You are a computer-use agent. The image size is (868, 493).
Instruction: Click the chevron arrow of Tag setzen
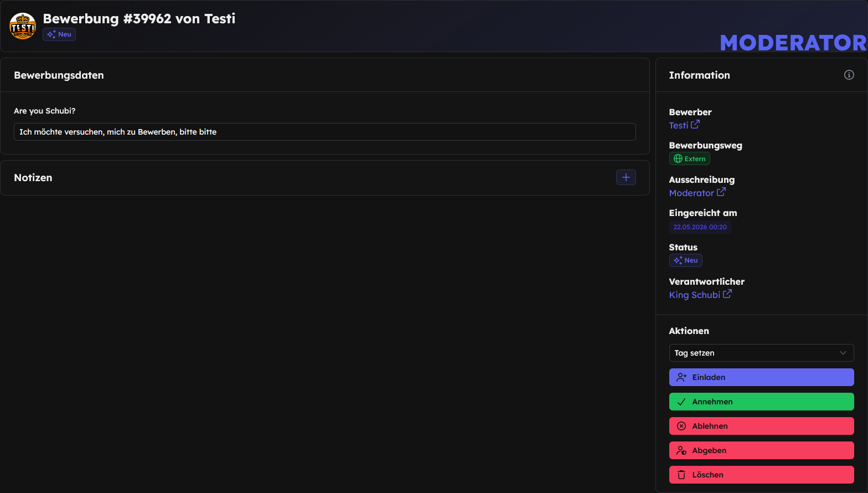[x=843, y=353]
